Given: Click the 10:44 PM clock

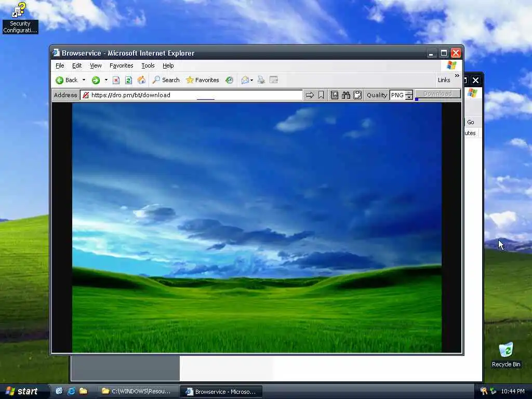Looking at the screenshot, I should (x=513, y=391).
